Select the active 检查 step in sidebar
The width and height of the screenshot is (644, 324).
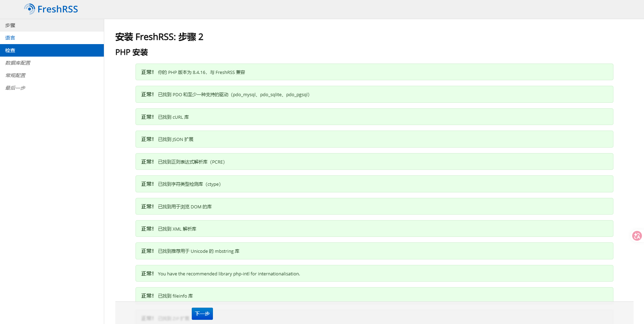coord(10,50)
